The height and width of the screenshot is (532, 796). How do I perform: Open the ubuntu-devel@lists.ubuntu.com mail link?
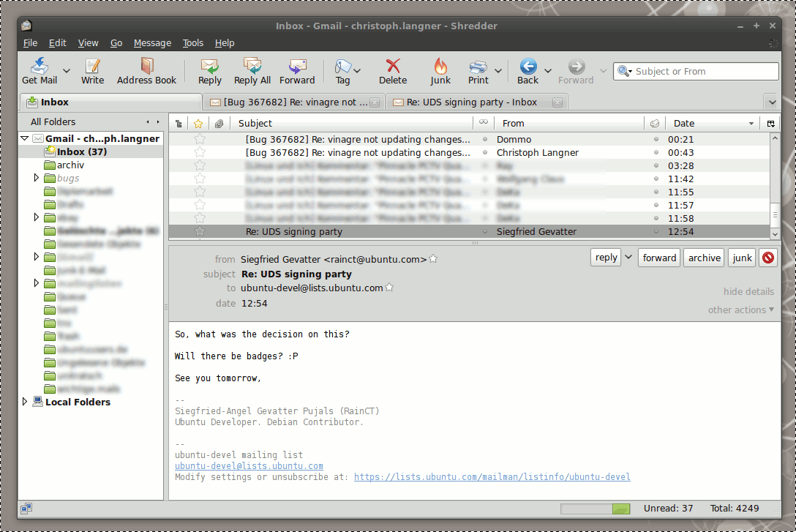pyautogui.click(x=249, y=466)
